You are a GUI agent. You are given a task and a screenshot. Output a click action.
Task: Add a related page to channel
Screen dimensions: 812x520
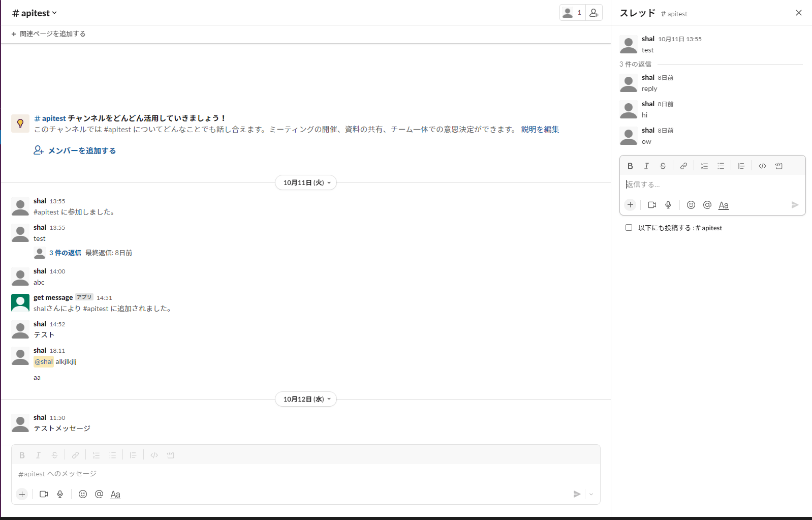[48, 34]
